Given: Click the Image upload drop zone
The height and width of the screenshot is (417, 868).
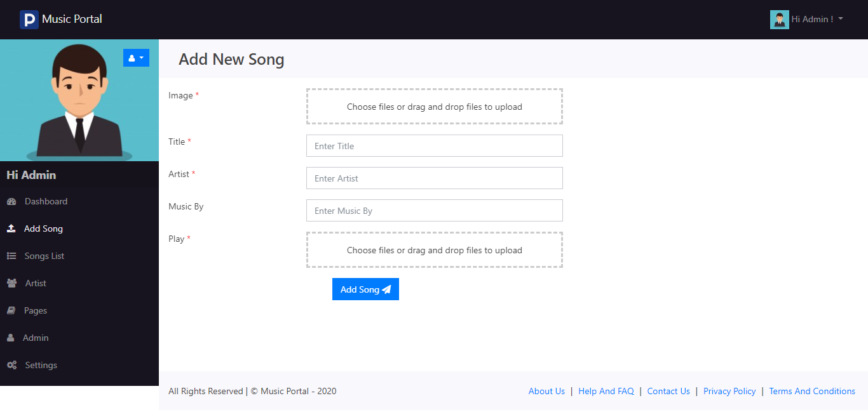Looking at the screenshot, I should [434, 106].
